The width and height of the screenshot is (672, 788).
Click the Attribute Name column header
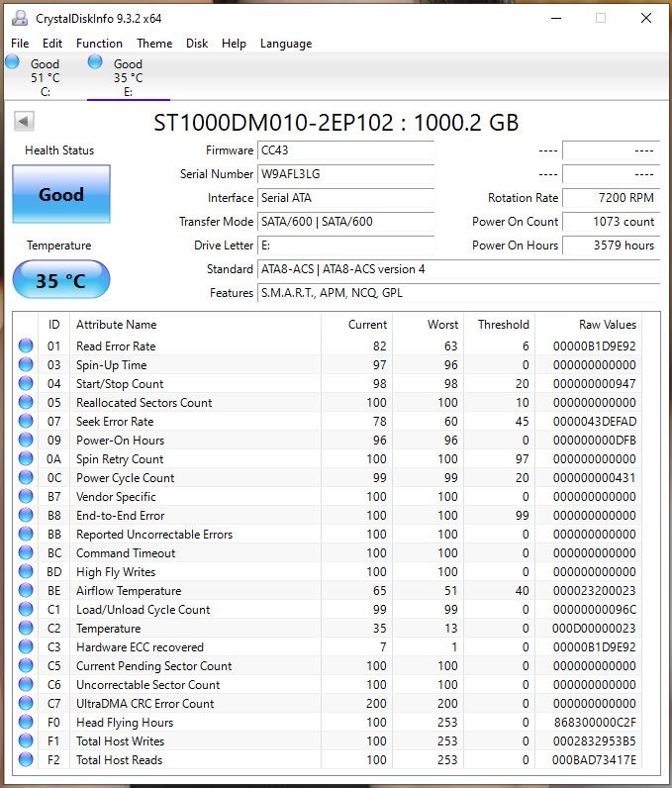tap(117, 325)
